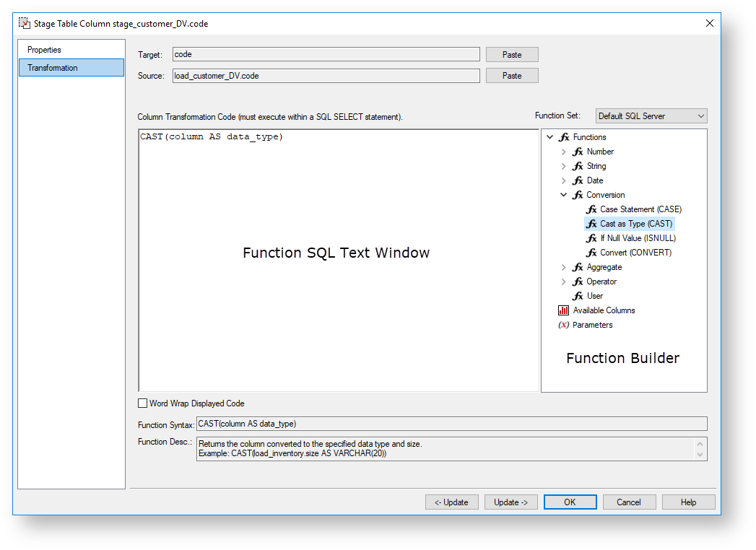
Task: Select the Aggregate tree label
Action: pos(604,268)
